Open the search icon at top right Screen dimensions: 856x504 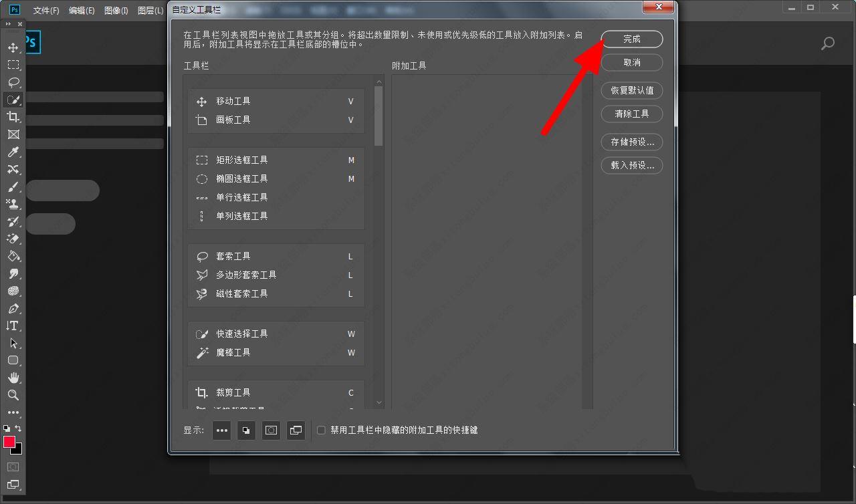827,41
